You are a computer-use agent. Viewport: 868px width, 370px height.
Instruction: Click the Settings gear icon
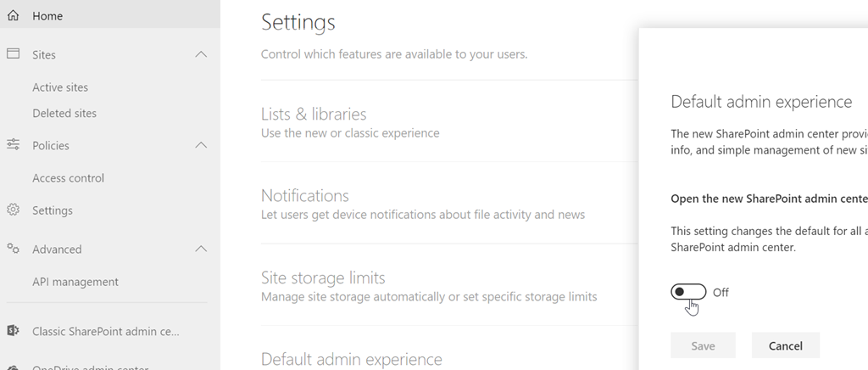tap(13, 210)
